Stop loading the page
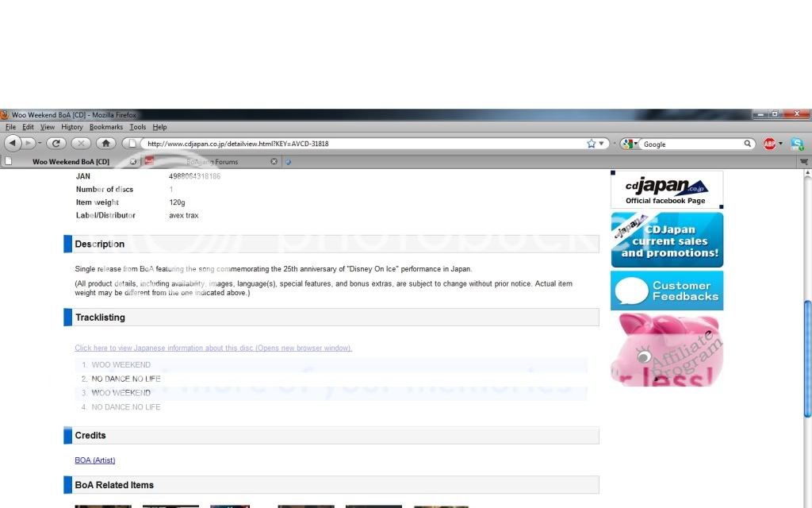Screen dimensions: 812x508 (80, 143)
